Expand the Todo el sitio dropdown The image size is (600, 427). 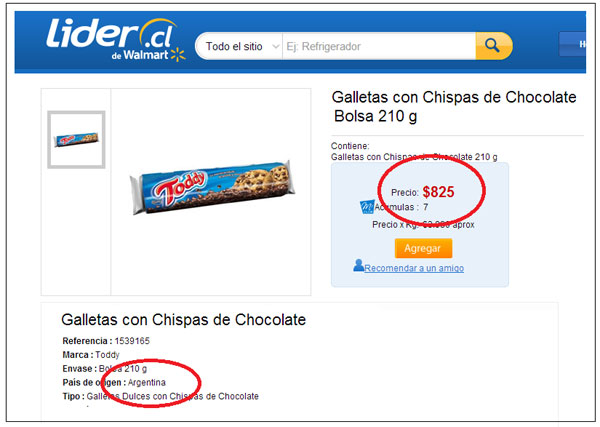[238, 46]
